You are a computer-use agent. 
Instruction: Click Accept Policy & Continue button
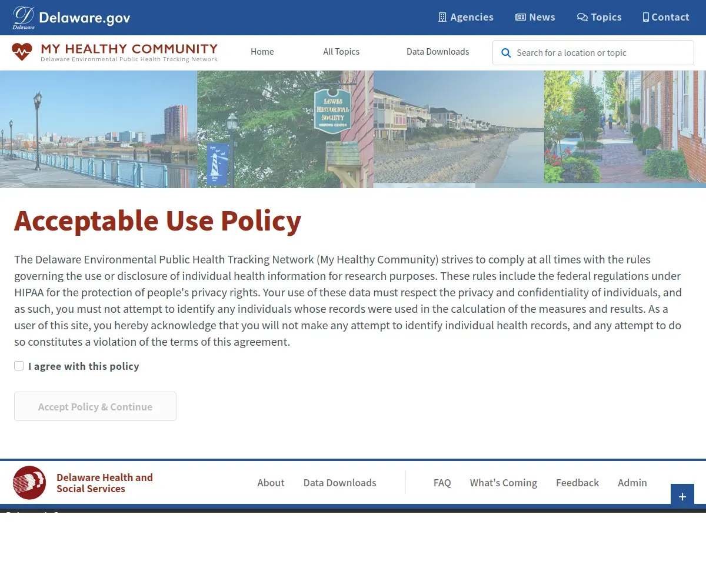tap(95, 406)
